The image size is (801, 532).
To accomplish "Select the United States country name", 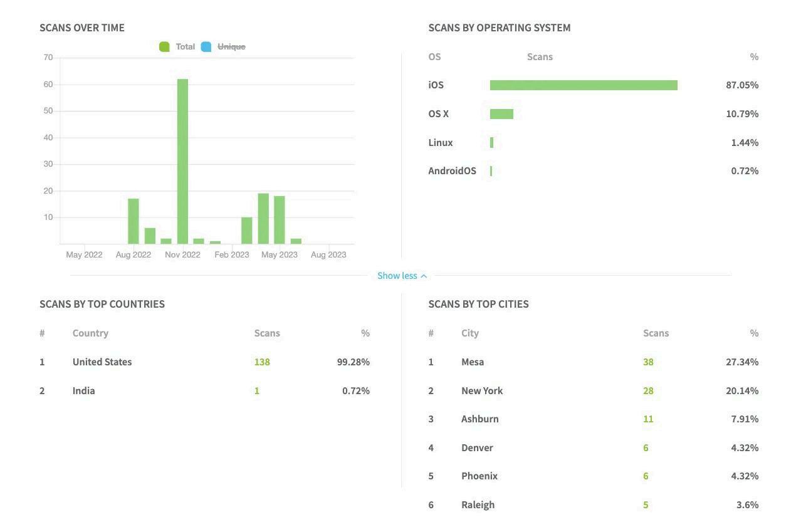I will click(102, 362).
